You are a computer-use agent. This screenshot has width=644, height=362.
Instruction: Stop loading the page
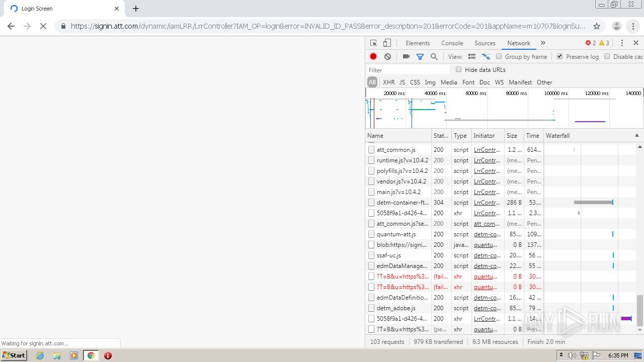(43, 26)
